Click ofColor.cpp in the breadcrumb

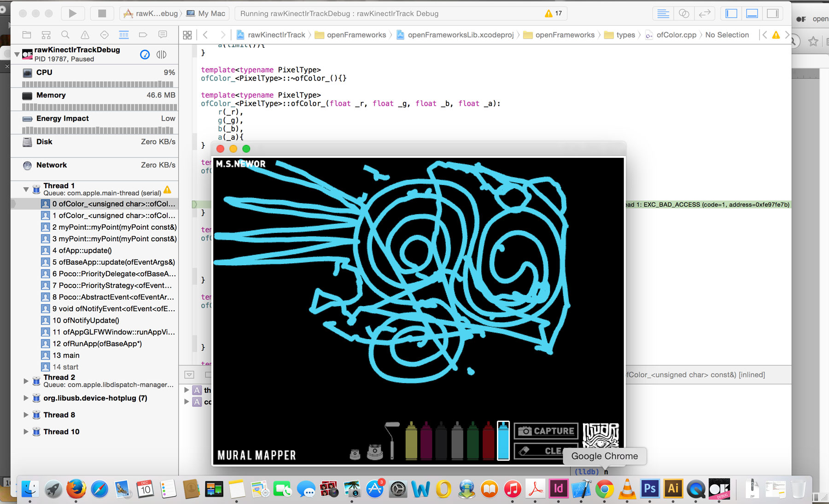[671, 35]
